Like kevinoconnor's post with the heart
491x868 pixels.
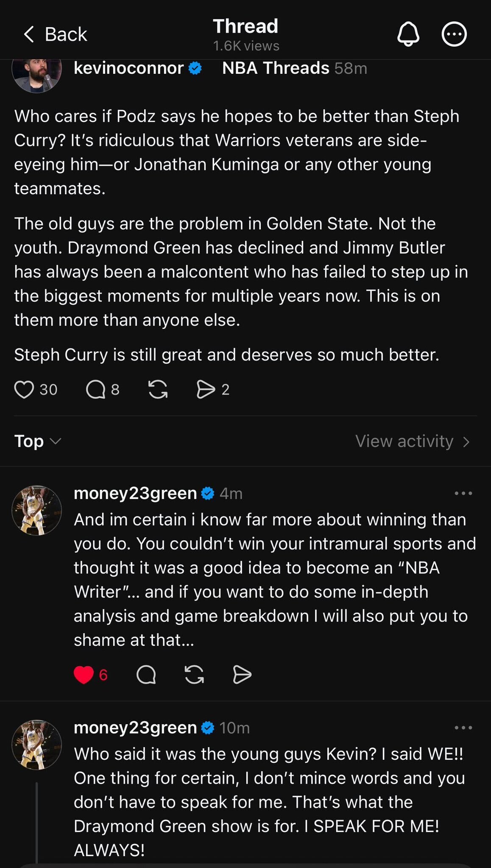click(x=24, y=389)
